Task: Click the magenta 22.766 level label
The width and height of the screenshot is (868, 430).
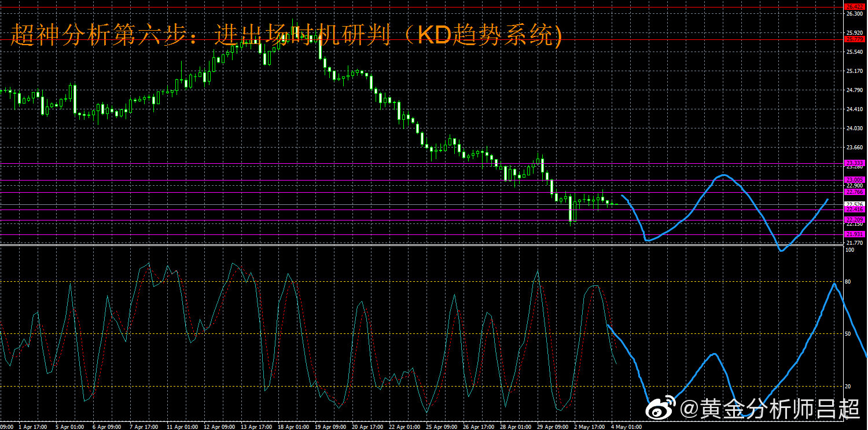Action: (x=855, y=192)
